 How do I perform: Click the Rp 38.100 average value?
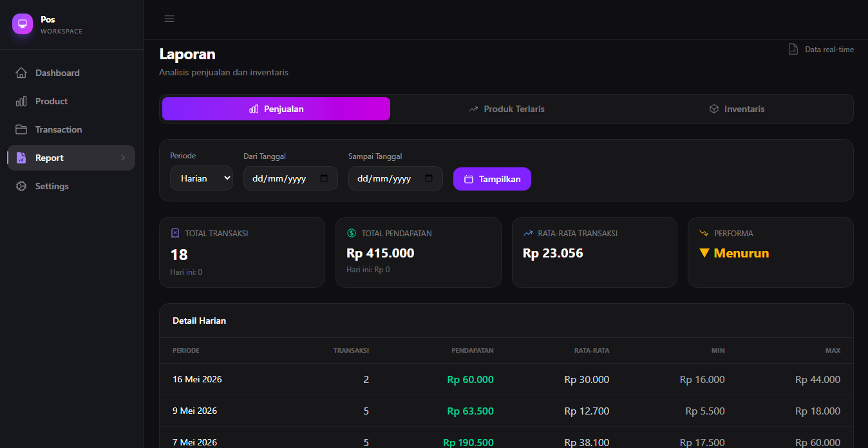click(587, 442)
